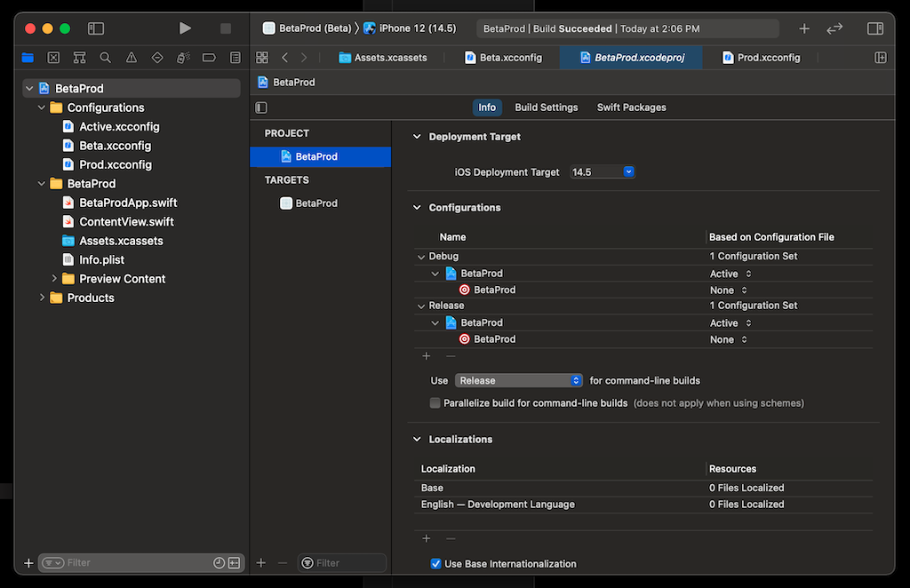The width and height of the screenshot is (910, 588).
Task: Open the Prod.xcconfig editor tab
Action: tap(761, 58)
